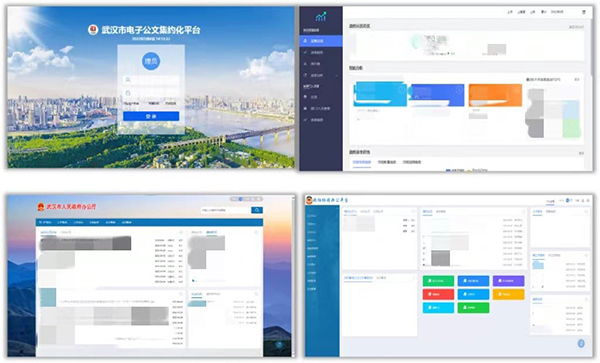Click the cyan statistics card

pyautogui.click(x=380, y=94)
